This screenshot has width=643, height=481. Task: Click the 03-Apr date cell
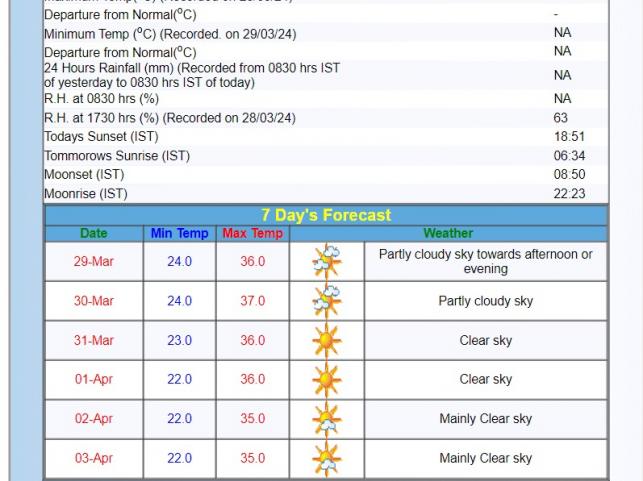pos(93,459)
